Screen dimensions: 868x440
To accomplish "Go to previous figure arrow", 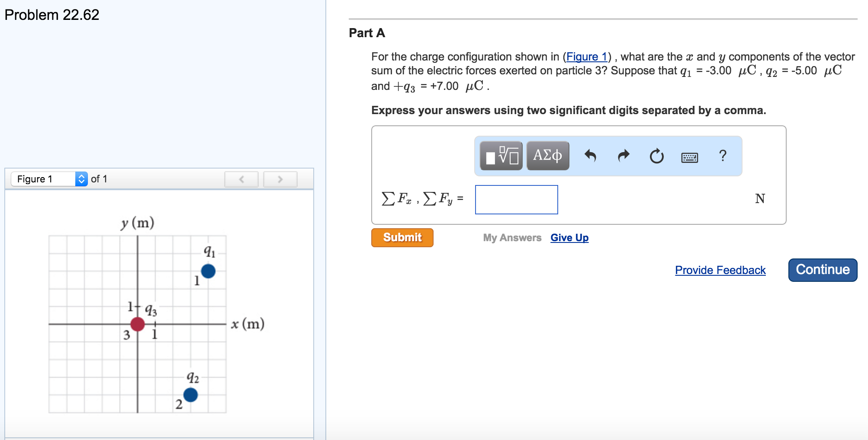I will pos(241,179).
